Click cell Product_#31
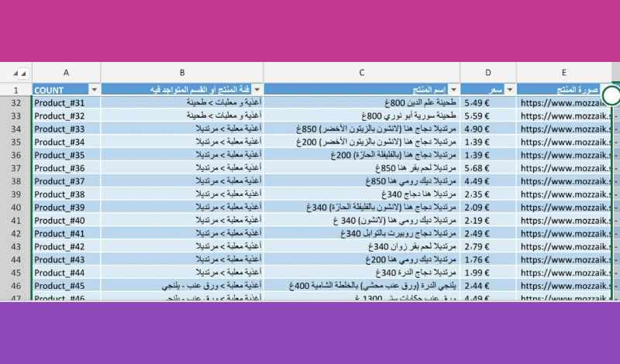 (67, 103)
